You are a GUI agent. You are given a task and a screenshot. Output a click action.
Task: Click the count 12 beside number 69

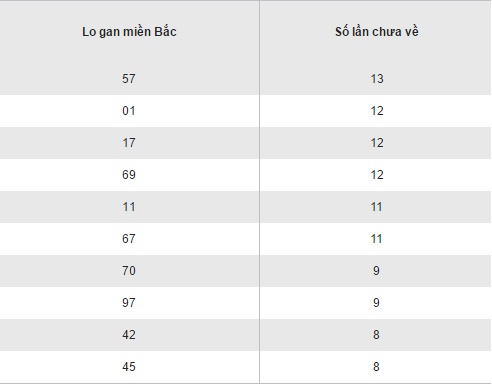tap(377, 175)
